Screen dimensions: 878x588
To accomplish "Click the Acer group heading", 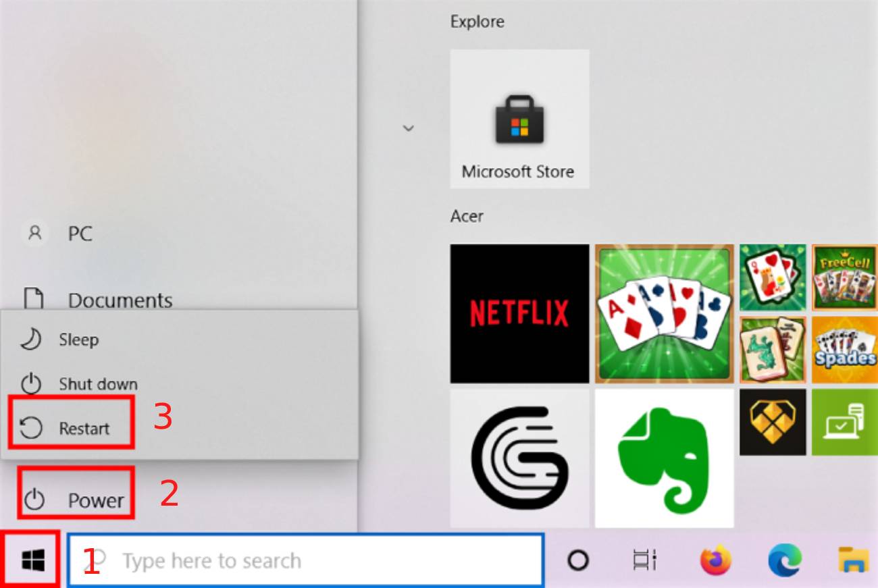I will (x=467, y=216).
